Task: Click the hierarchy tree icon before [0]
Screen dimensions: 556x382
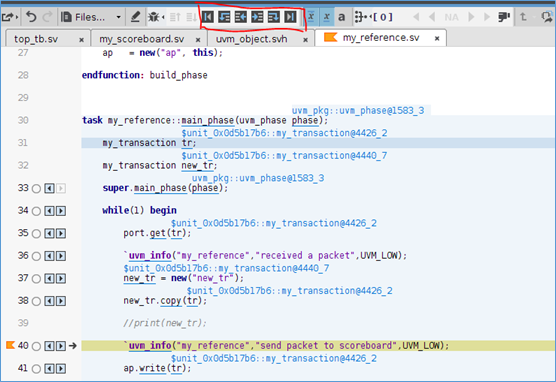Action: [x=361, y=17]
